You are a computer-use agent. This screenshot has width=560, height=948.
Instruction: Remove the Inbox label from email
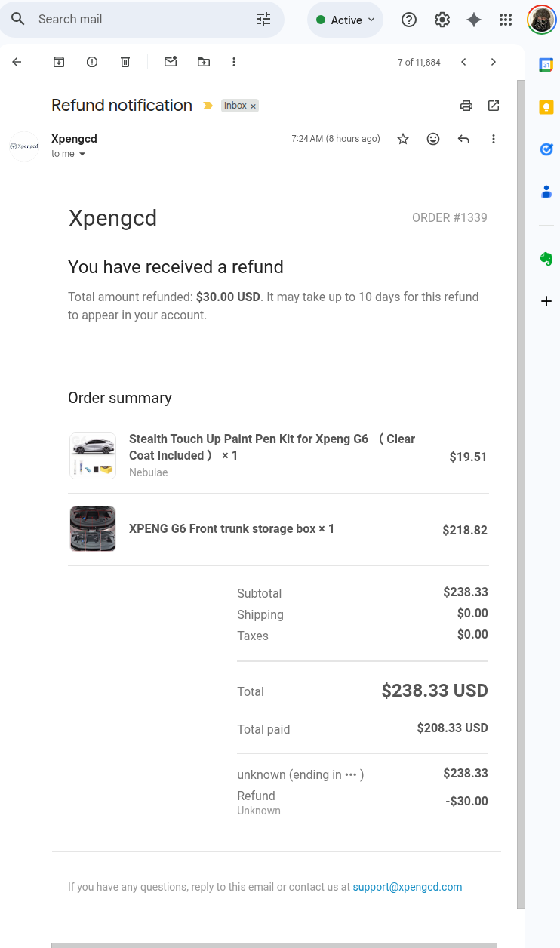tap(254, 106)
